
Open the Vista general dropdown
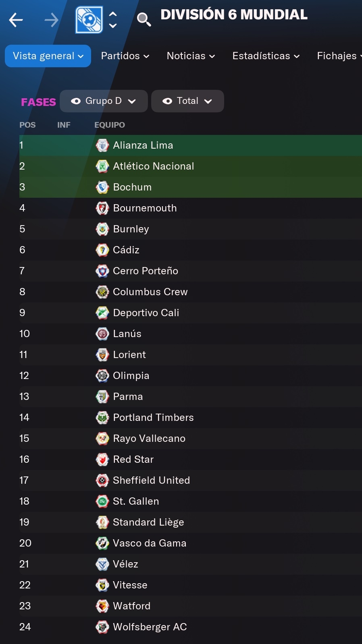click(48, 56)
